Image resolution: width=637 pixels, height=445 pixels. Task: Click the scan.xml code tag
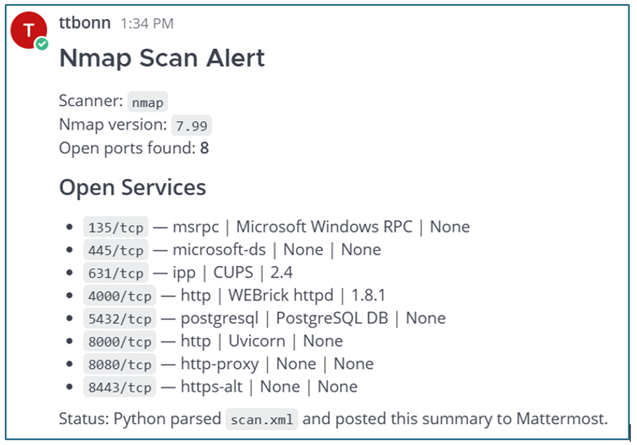(x=262, y=419)
